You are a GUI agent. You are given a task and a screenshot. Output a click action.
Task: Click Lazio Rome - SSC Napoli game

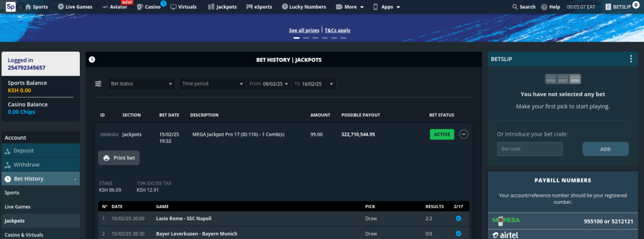click(x=184, y=218)
